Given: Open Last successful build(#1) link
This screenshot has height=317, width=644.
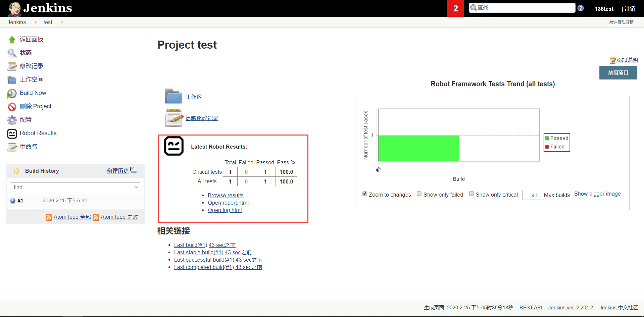Looking at the screenshot, I should 218,260.
